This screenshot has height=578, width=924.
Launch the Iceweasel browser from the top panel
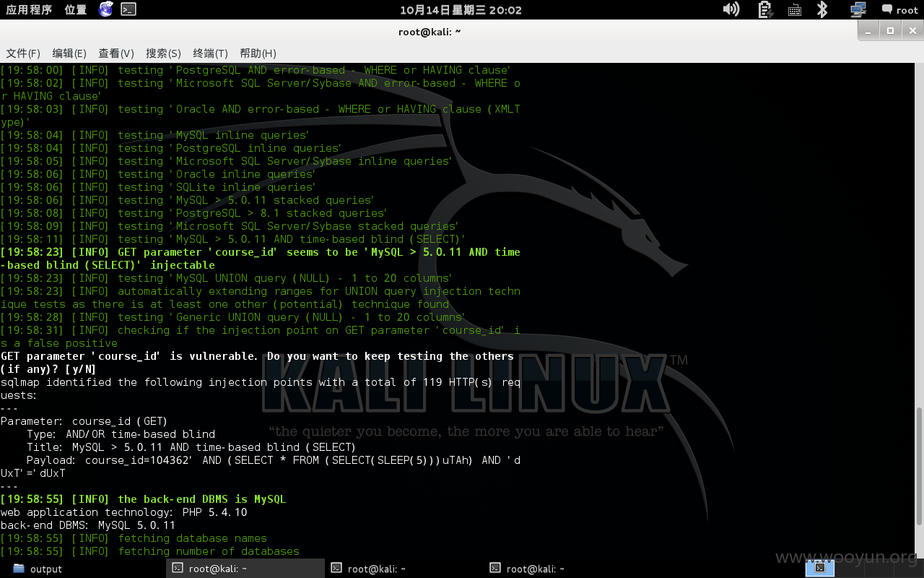(106, 9)
